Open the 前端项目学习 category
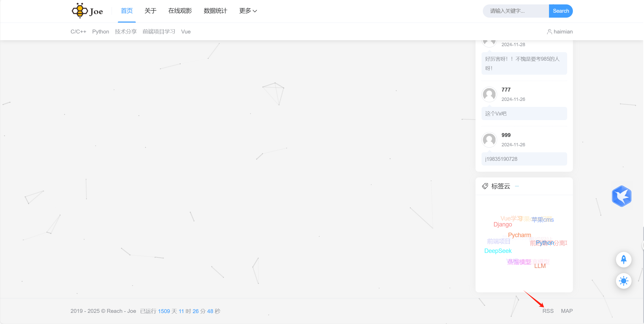Screen dimensions: 644x324 (x=159, y=32)
